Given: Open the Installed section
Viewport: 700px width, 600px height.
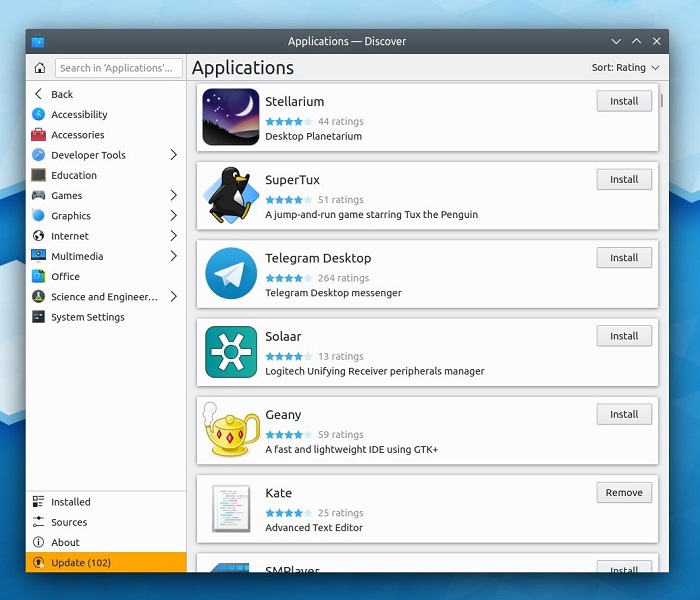Looking at the screenshot, I should tap(70, 502).
